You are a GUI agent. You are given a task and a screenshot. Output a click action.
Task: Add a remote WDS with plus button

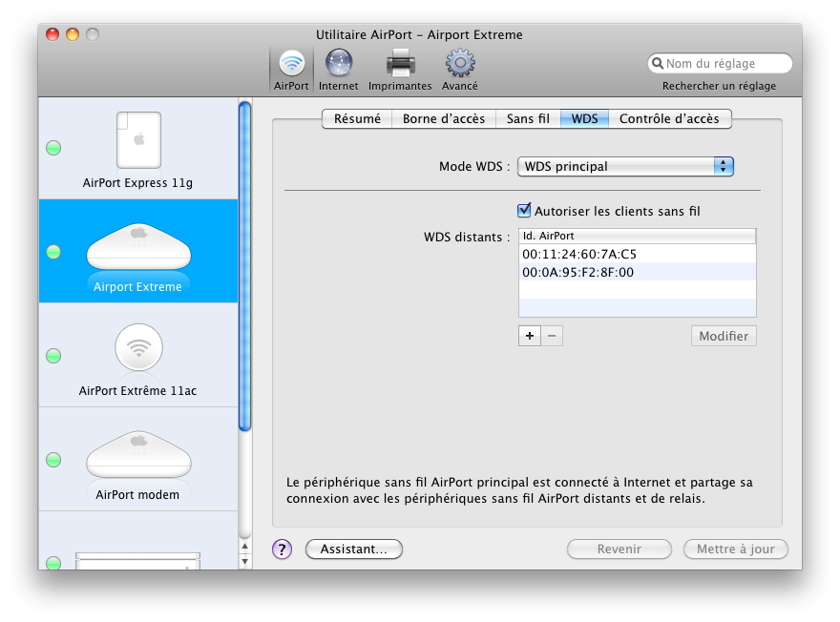(x=530, y=336)
